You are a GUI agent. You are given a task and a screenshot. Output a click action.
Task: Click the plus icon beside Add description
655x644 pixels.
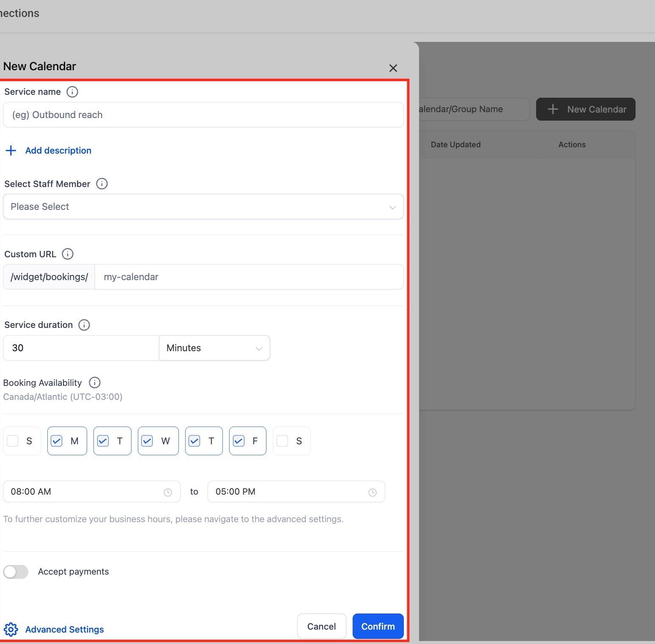coord(11,151)
